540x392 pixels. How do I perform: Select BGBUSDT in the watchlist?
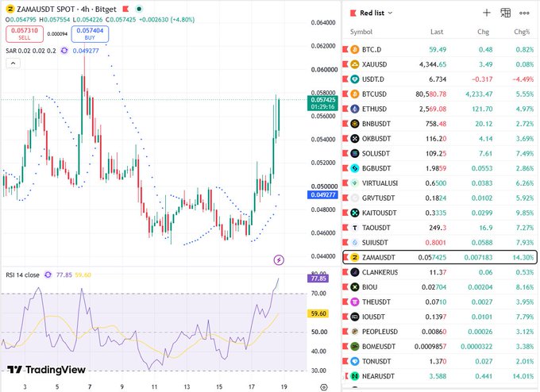439,168
